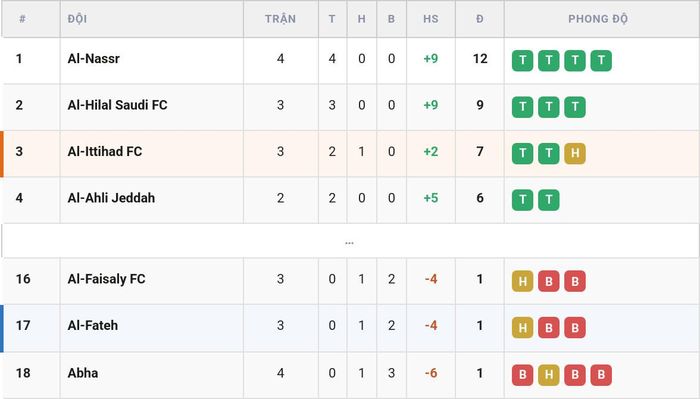Select the PHONG ĐỘ column header
The image size is (700, 399).
(x=598, y=19)
